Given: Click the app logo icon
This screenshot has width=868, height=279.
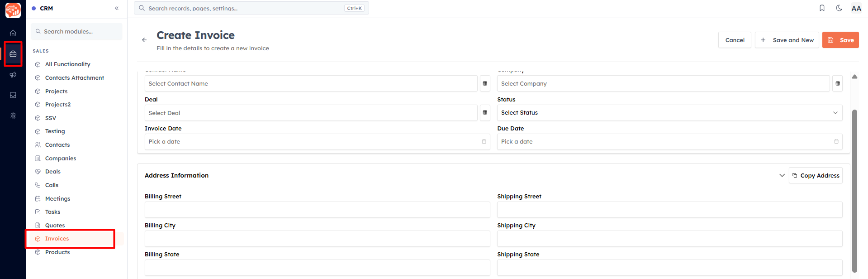Looking at the screenshot, I should coord(13,10).
